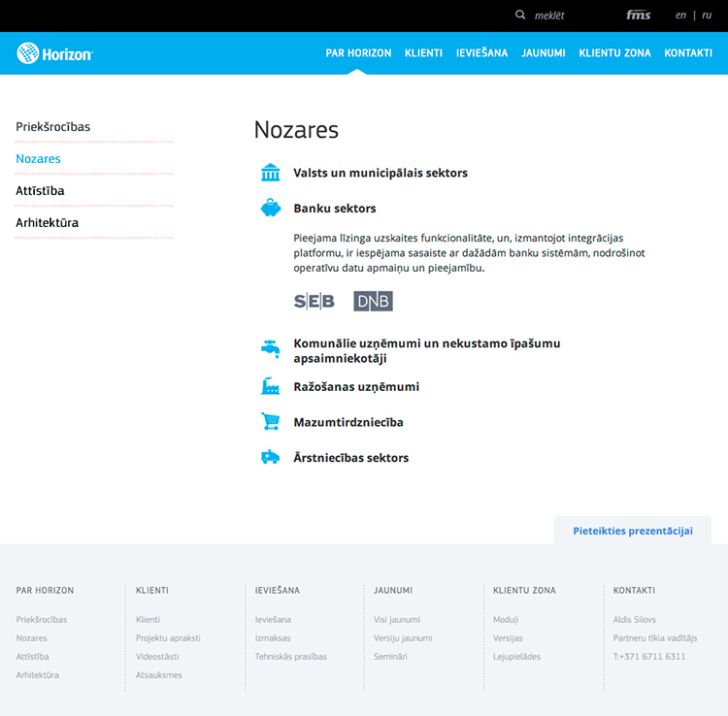Open footer Arhitektūra link
Image resolution: width=728 pixels, height=716 pixels.
point(38,675)
